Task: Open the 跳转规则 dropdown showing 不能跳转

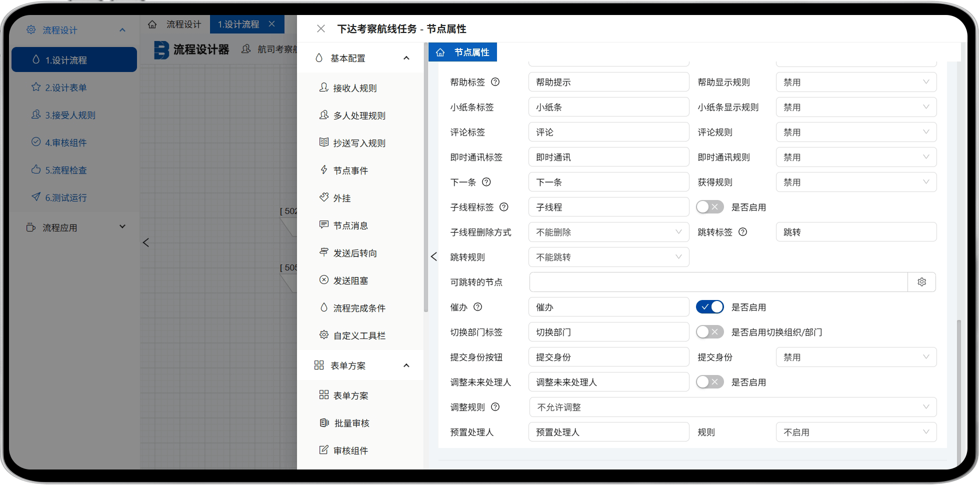Action: 608,257
